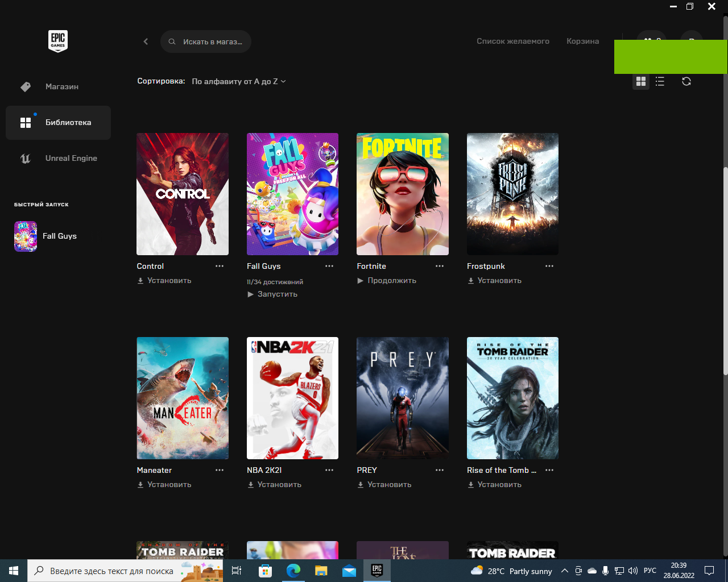Open Unreal Engine section
The height and width of the screenshot is (582, 728).
click(58, 159)
